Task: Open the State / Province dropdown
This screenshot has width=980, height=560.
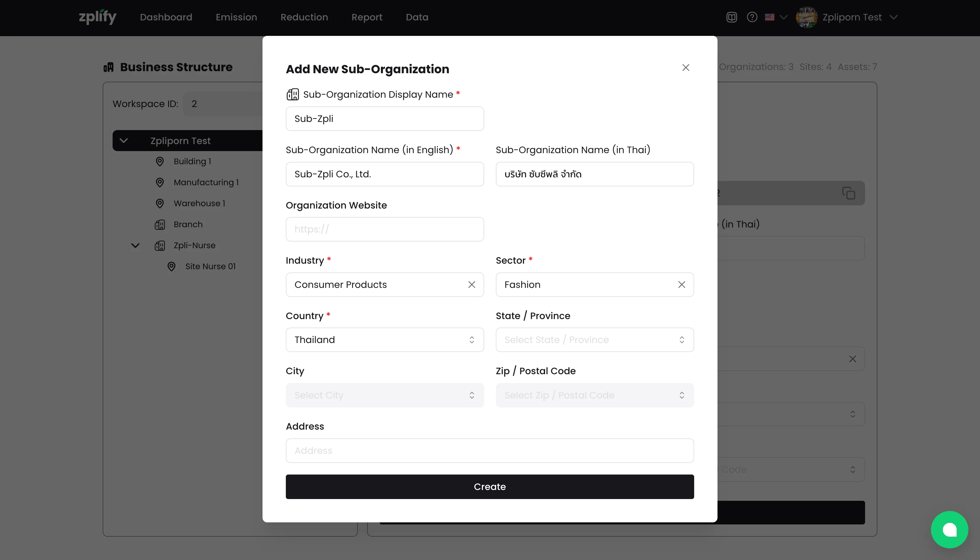Action: click(594, 339)
